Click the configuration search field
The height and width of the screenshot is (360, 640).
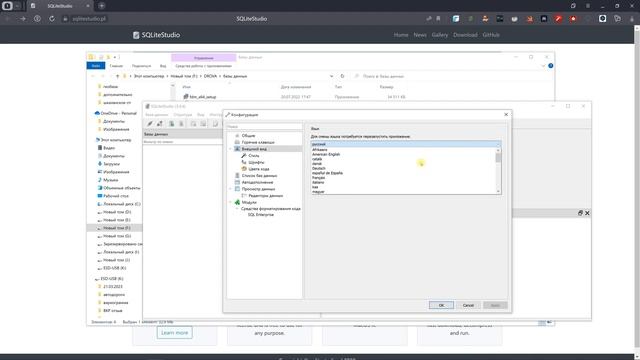click(x=264, y=127)
